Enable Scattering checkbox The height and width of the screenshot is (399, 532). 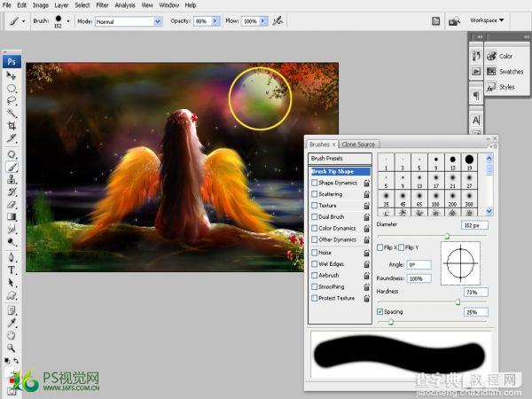pyautogui.click(x=314, y=194)
